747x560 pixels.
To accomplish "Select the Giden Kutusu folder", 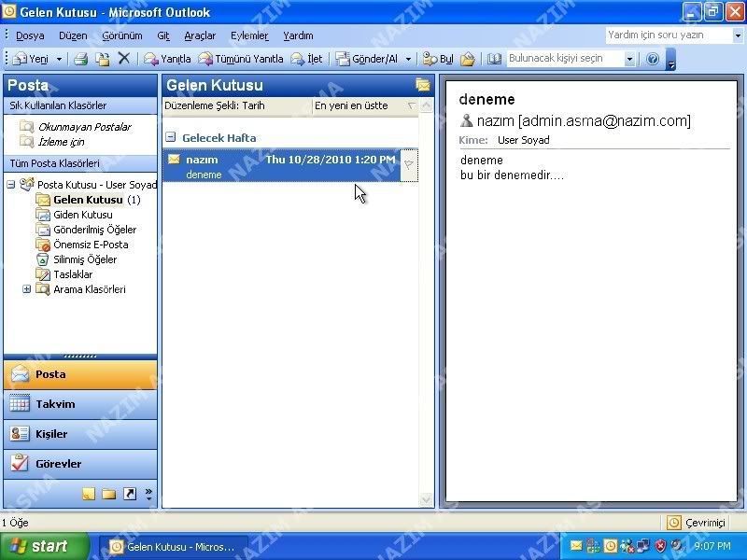I will [83, 215].
